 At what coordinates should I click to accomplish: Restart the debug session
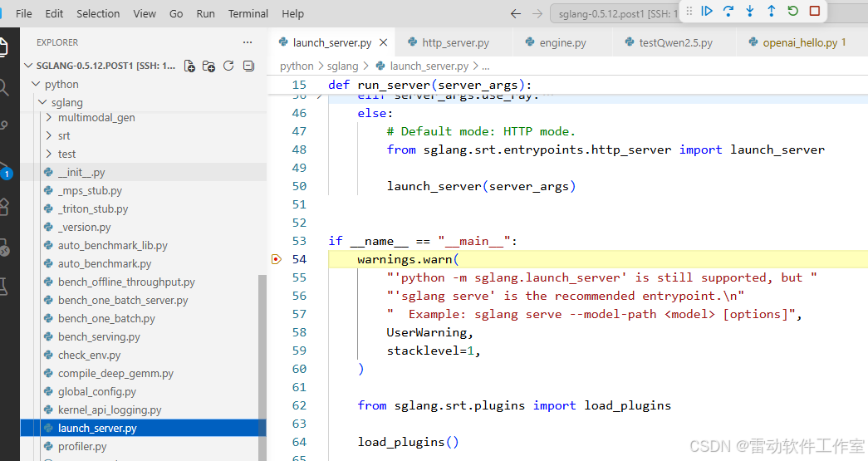click(x=792, y=11)
